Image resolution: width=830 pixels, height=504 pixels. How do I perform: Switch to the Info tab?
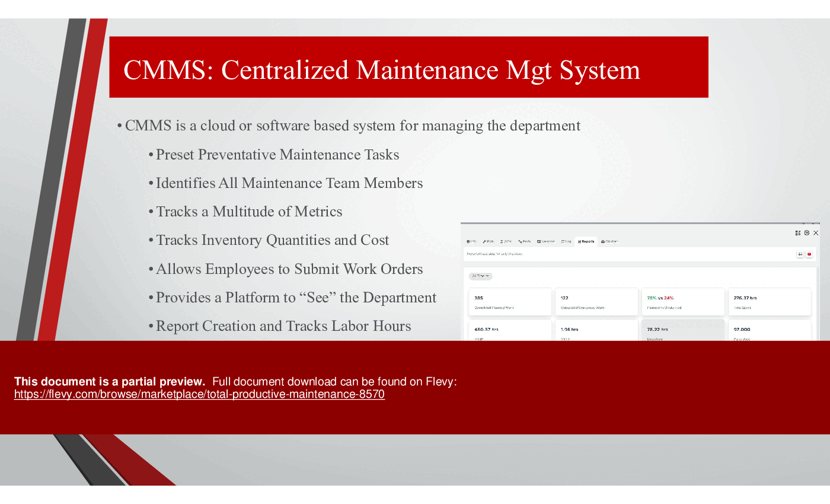pos(471,241)
